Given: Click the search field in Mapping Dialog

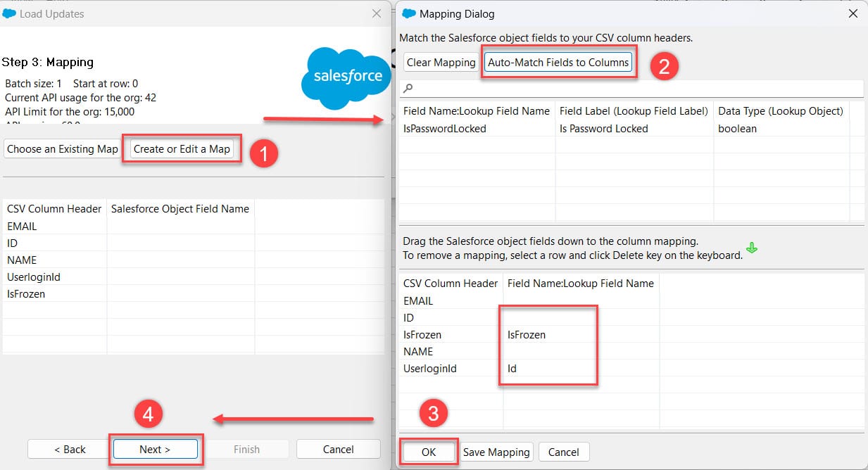Looking at the screenshot, I should click(631, 88).
